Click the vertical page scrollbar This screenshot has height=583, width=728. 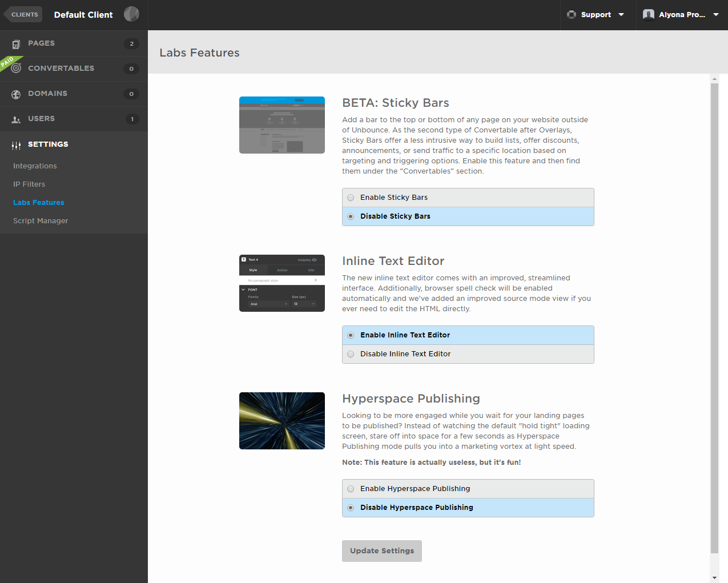pyautogui.click(x=714, y=317)
